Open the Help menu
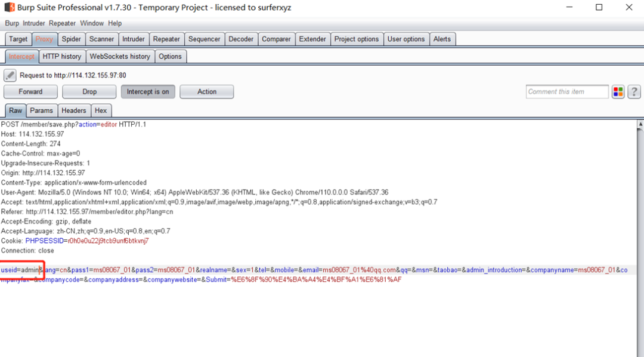Viewport: 644px width, 357px height. [114, 23]
